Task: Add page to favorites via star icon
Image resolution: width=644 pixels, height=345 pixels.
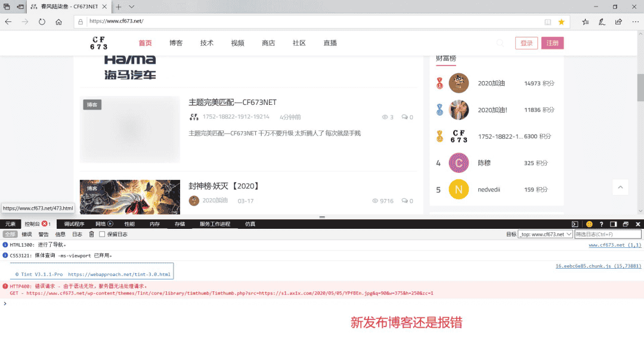Action: (562, 21)
